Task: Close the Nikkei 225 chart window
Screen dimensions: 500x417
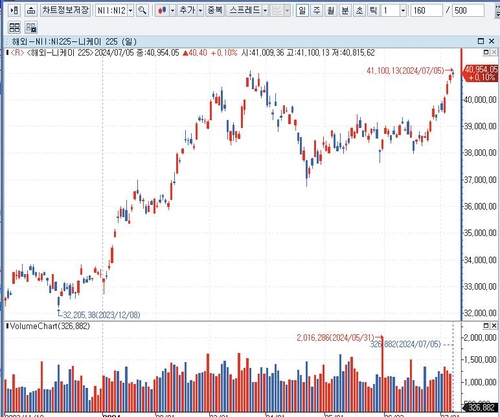Action: (491, 41)
